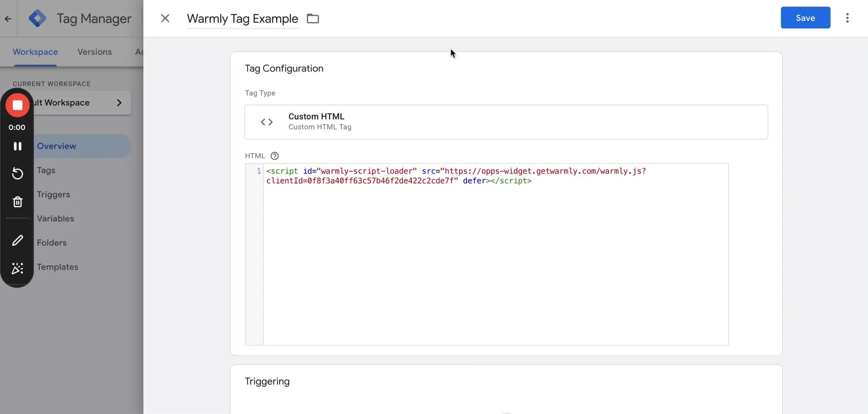Click the Triggering section heading

coord(267,381)
